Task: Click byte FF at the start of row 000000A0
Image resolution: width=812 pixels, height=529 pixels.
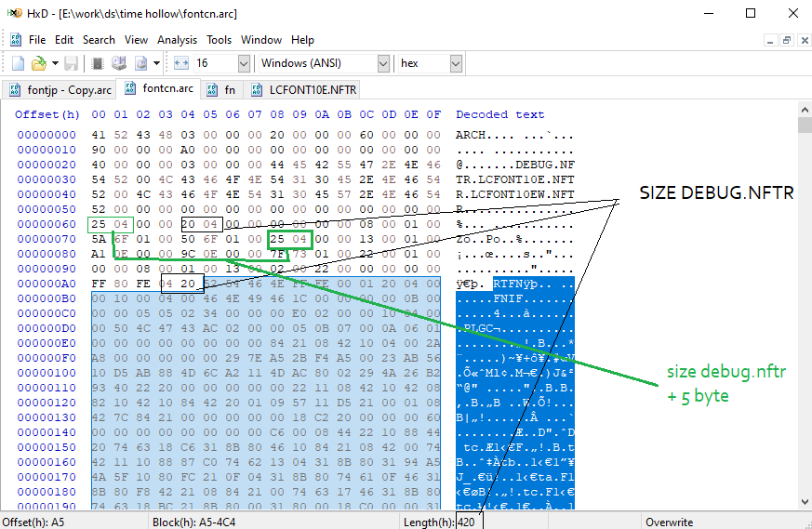Action: [99, 284]
